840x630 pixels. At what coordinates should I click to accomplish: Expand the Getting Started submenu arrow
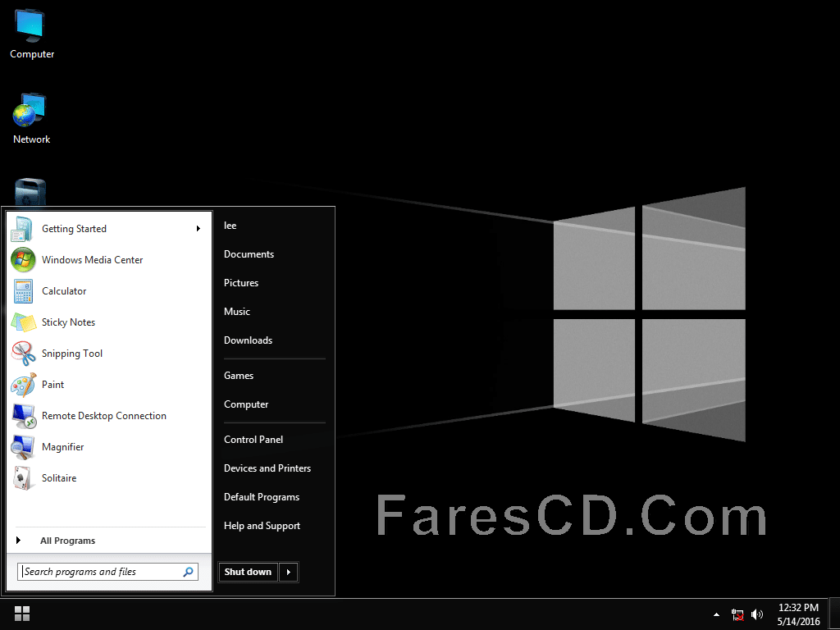[199, 229]
